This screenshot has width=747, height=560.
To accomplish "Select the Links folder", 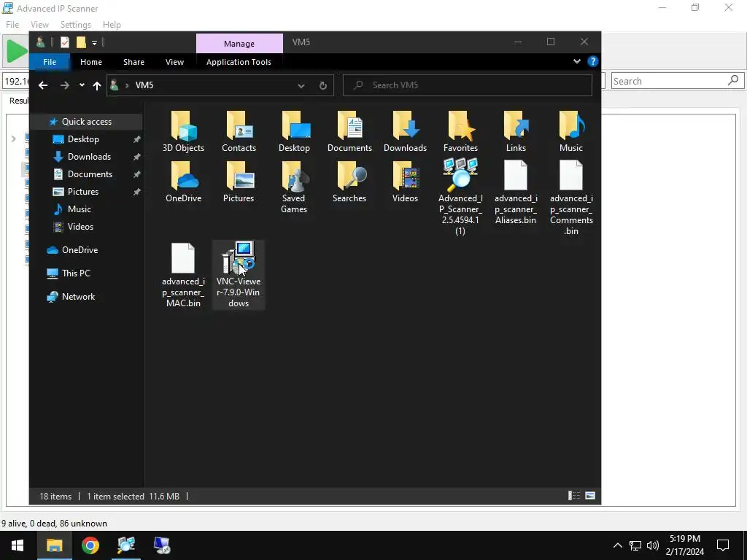I will (x=516, y=131).
